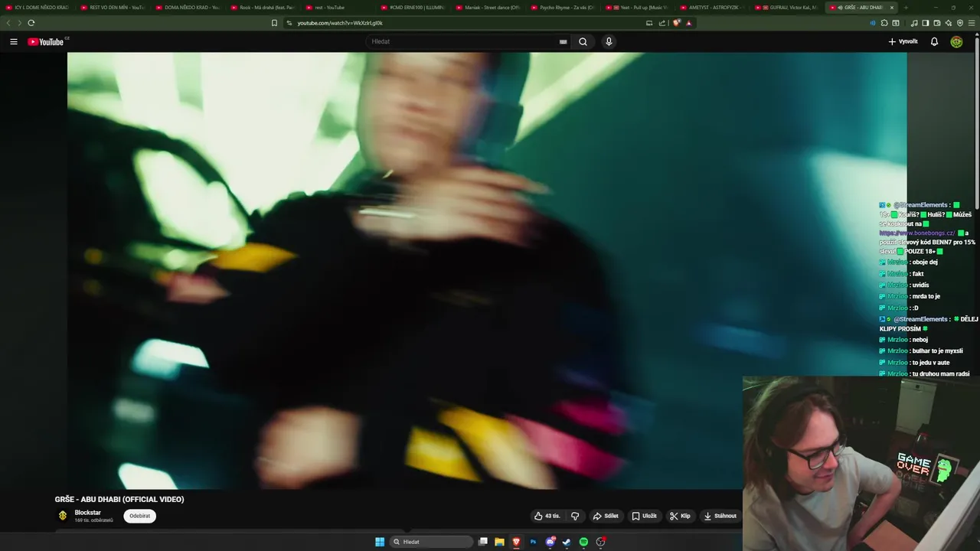Click the Sdílet share button
Image resolution: width=980 pixels, height=551 pixels.
(x=606, y=516)
